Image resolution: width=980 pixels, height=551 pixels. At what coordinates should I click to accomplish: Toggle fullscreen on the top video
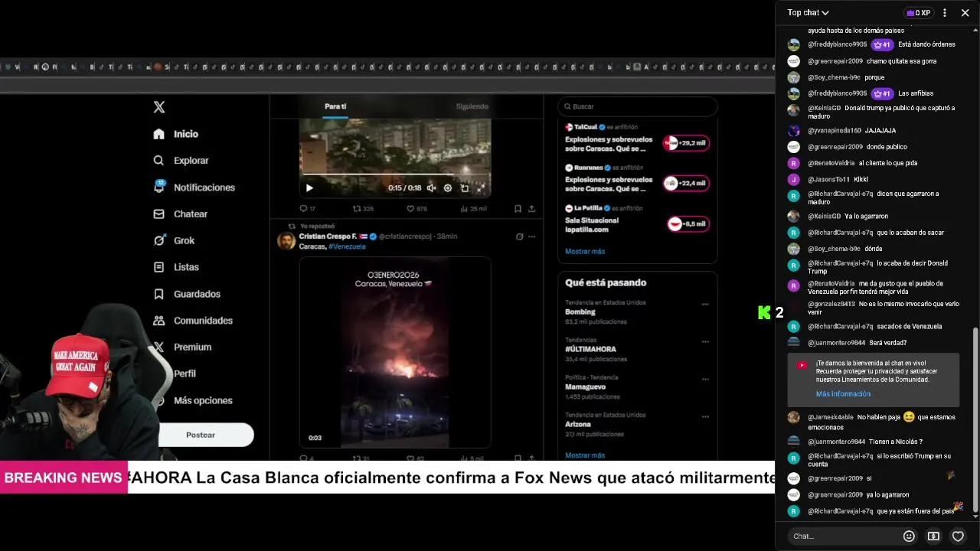click(481, 187)
